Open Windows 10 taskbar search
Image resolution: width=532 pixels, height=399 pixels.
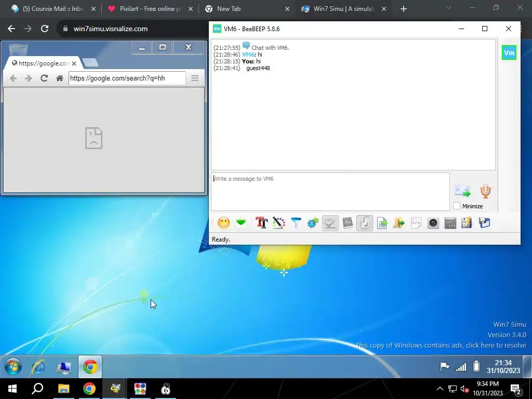click(x=37, y=389)
